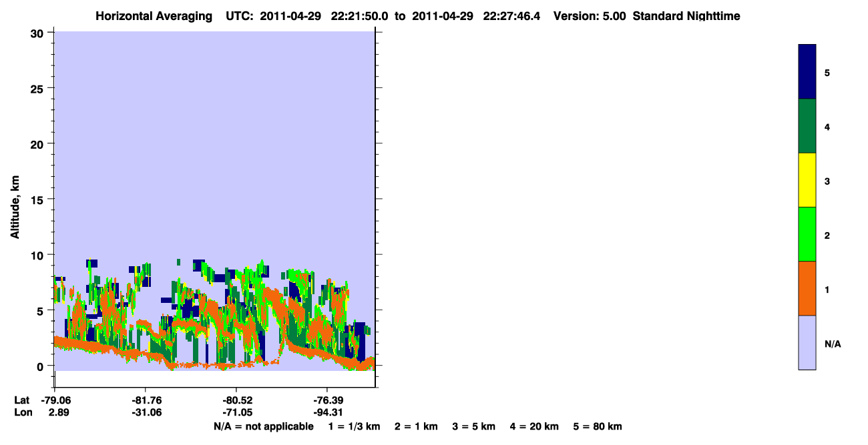Image resolution: width=868 pixels, height=445 pixels.
Task: Click the end time '22:27:46.4' in title
Action: [x=511, y=16]
